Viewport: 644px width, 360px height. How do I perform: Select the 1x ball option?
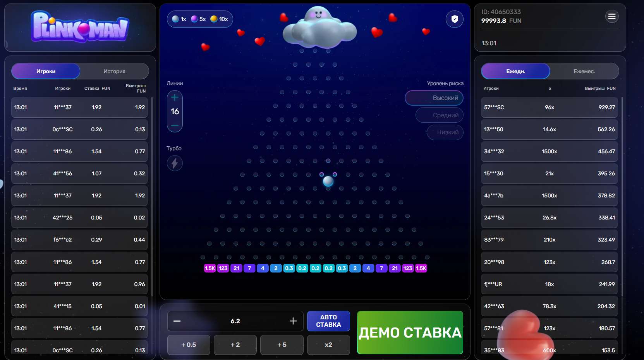(179, 19)
